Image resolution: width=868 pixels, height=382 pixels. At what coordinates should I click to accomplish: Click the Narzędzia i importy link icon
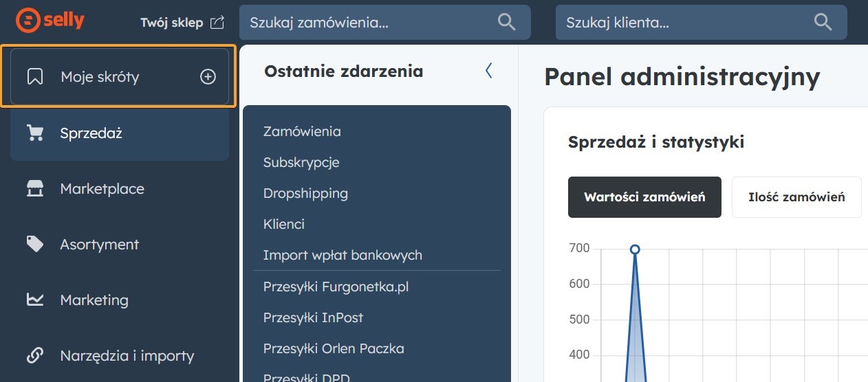(x=35, y=356)
